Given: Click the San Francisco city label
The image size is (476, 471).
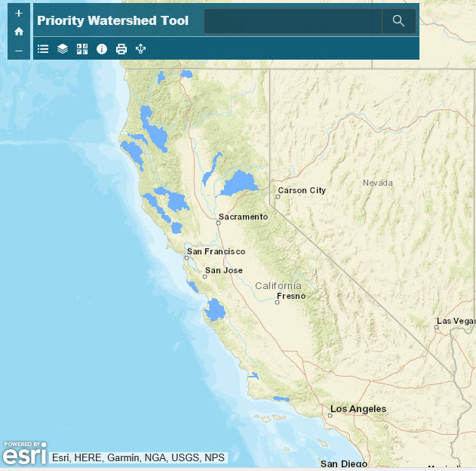Looking at the screenshot, I should click(216, 251).
